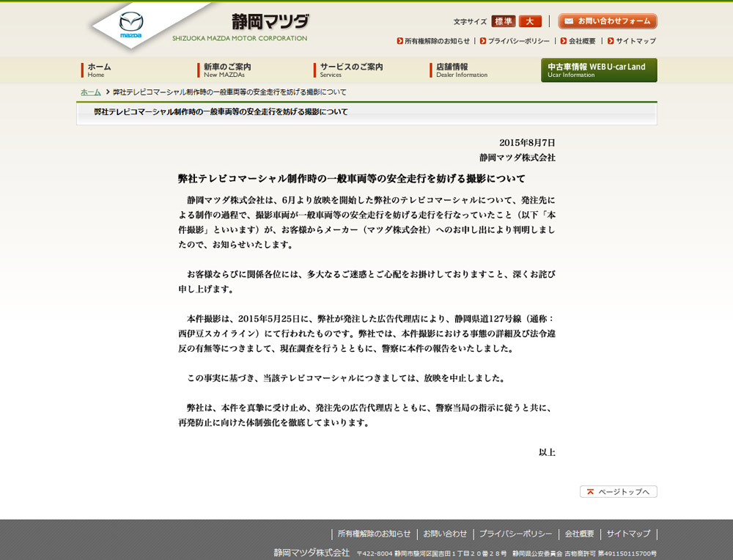733x560 pixels.
Task: Open footer プライバシーポリシー link
Action: pyautogui.click(x=515, y=534)
